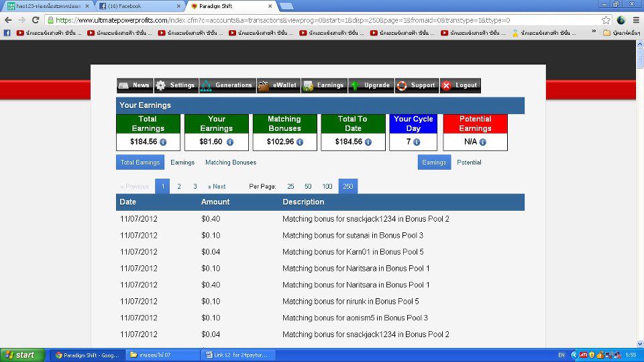Click info icon beside Potential Earnings N/A
Screen dimensions: 644x362
coord(482,142)
